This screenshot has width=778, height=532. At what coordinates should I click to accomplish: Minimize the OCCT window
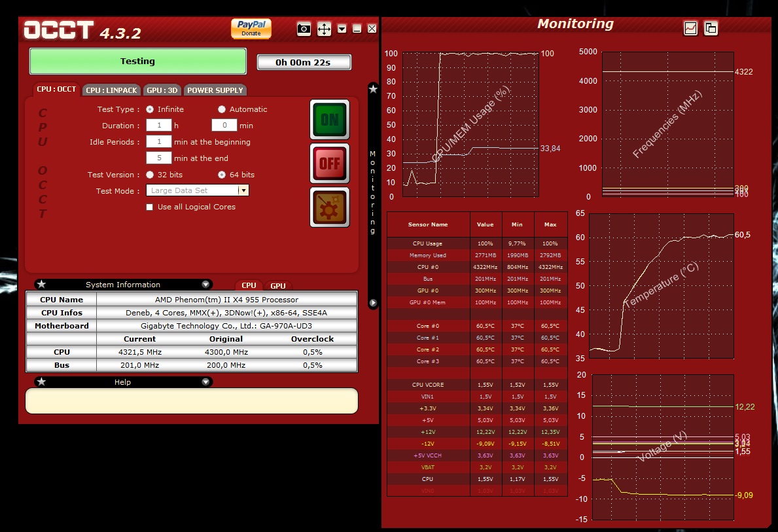click(x=357, y=29)
